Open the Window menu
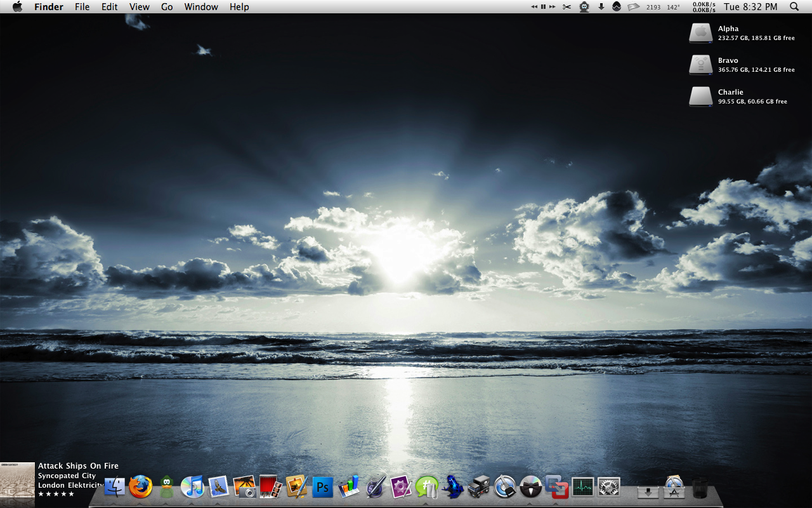The image size is (812, 508). (x=201, y=7)
